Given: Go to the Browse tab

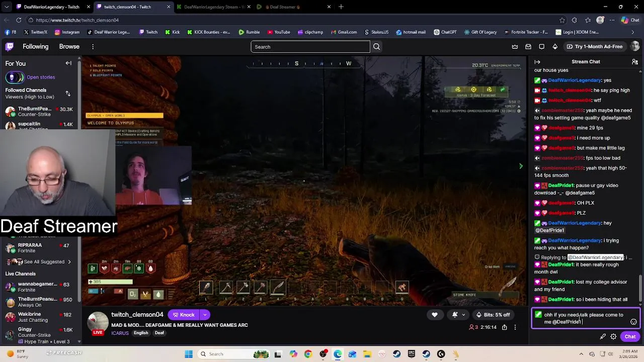Looking at the screenshot, I should point(69,47).
